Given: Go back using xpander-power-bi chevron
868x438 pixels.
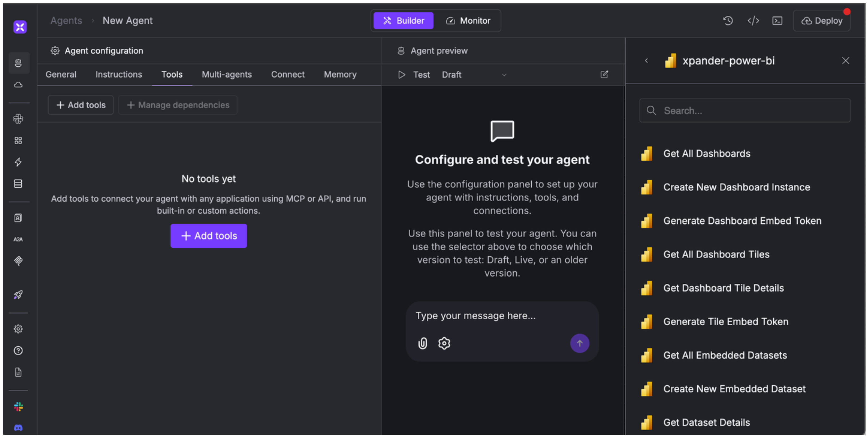Looking at the screenshot, I should (646, 61).
